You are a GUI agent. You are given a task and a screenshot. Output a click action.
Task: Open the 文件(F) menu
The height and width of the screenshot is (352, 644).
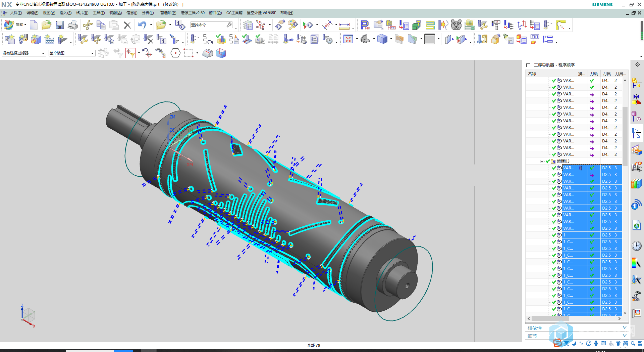coord(15,13)
